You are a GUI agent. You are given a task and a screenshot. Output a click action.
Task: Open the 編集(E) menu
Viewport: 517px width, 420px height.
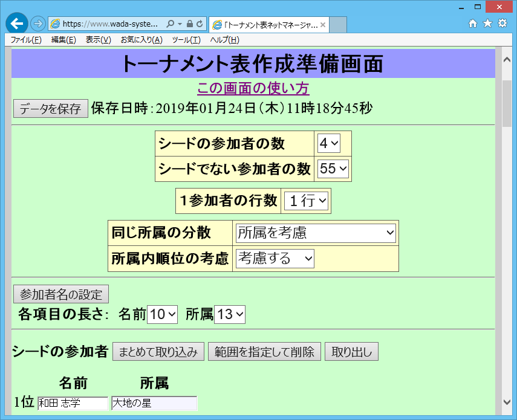(x=63, y=40)
